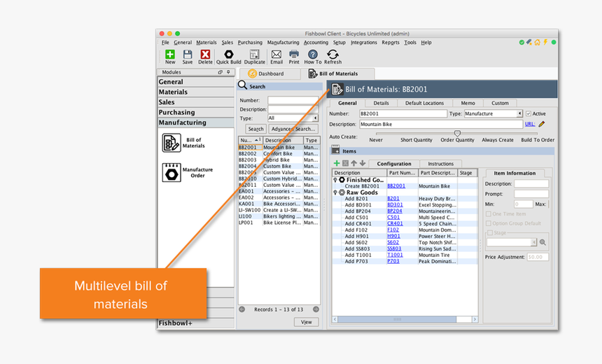Click the pencil icon beside URL
602x364 pixels.
pyautogui.click(x=542, y=124)
